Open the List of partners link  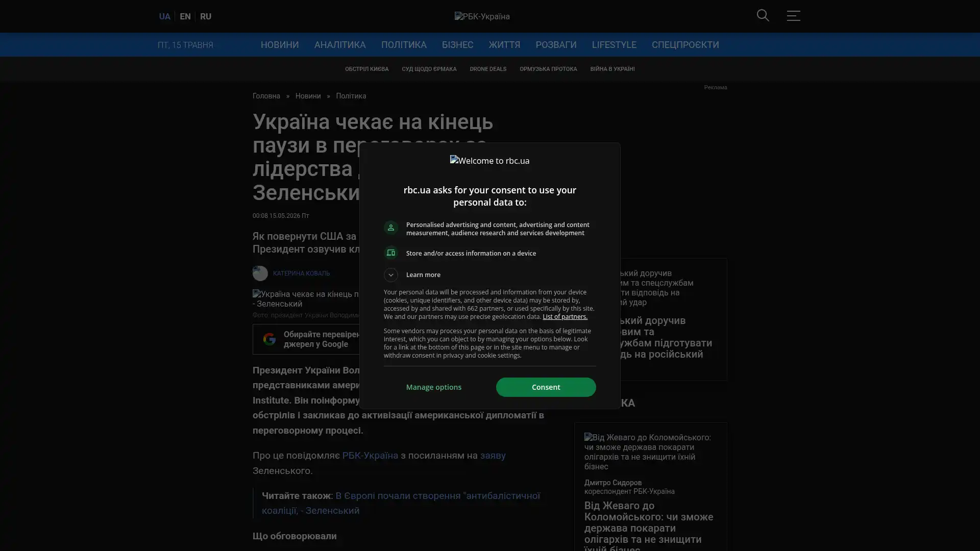click(x=565, y=317)
